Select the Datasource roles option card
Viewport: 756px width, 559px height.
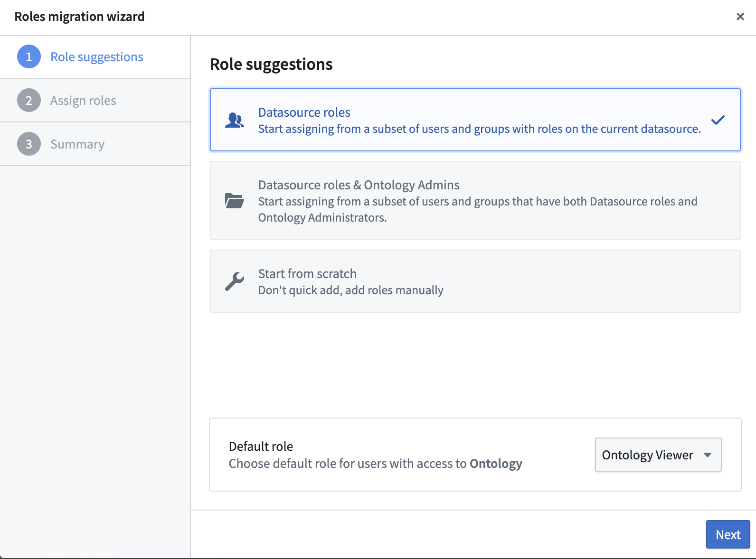click(475, 120)
